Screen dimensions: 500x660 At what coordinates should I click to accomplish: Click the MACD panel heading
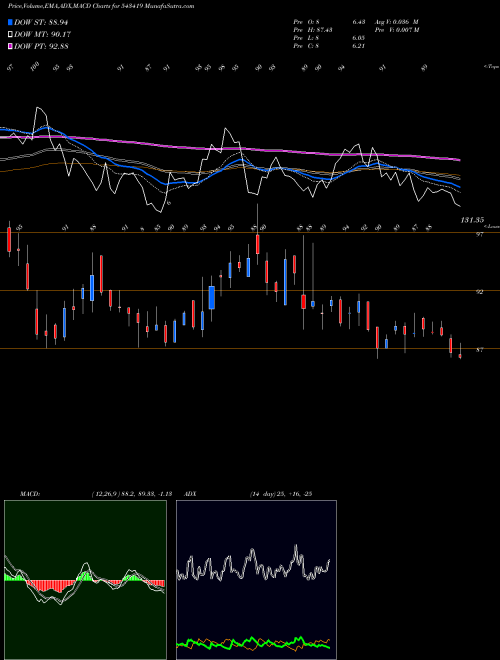tap(30, 494)
